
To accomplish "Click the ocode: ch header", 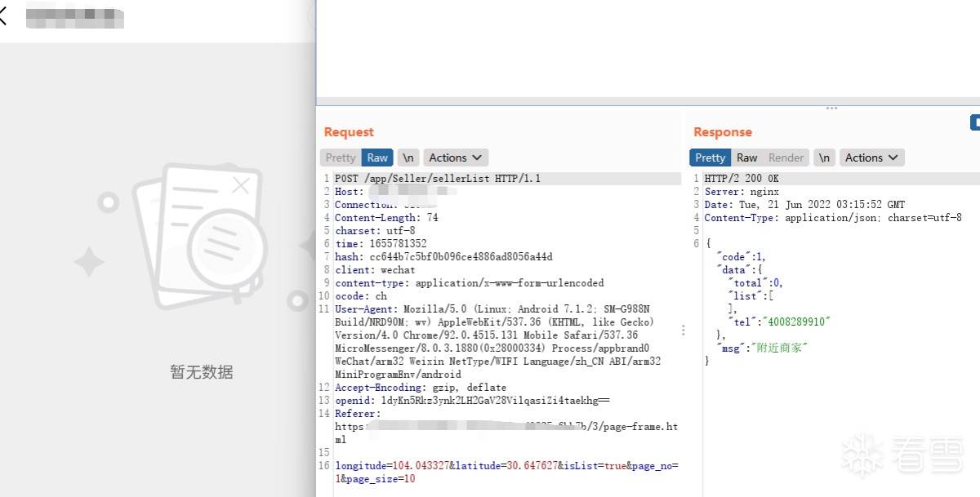I will [361, 296].
